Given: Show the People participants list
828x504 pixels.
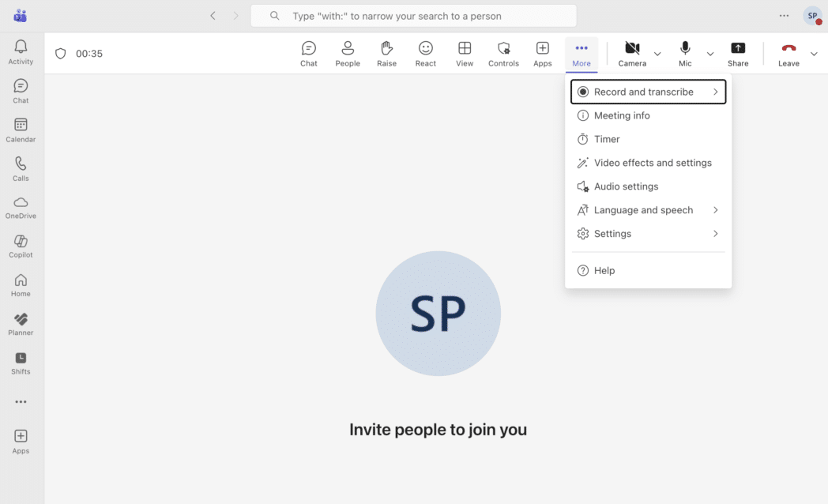Looking at the screenshot, I should click(x=348, y=54).
